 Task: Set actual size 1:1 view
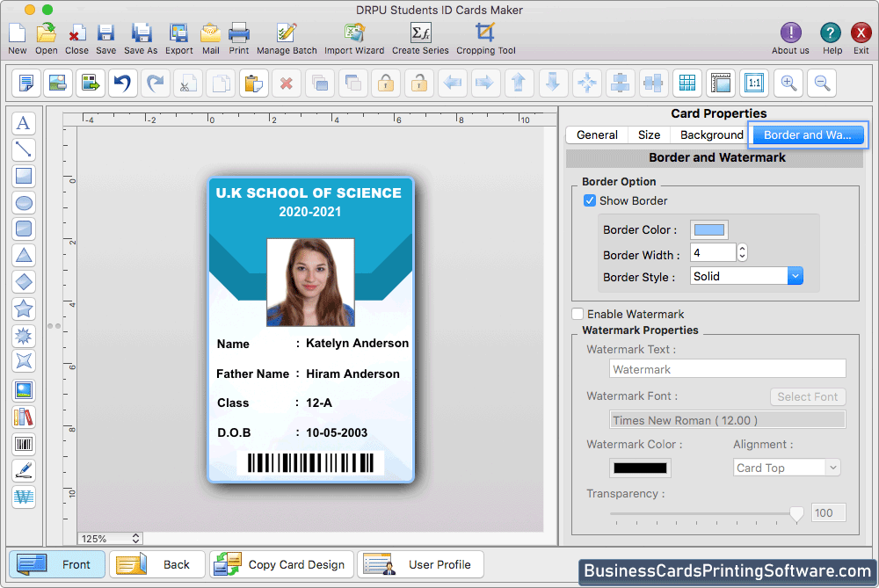754,83
